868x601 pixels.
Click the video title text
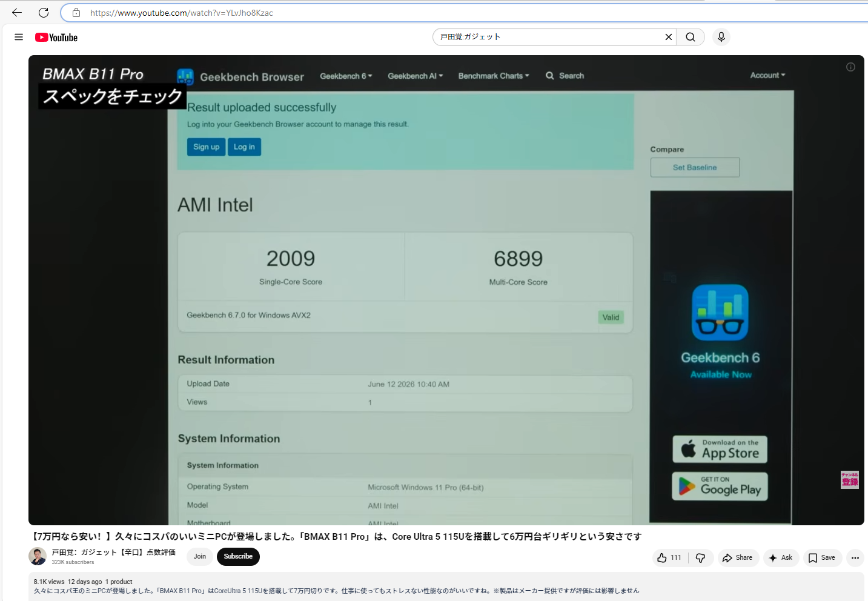pyautogui.click(x=336, y=537)
